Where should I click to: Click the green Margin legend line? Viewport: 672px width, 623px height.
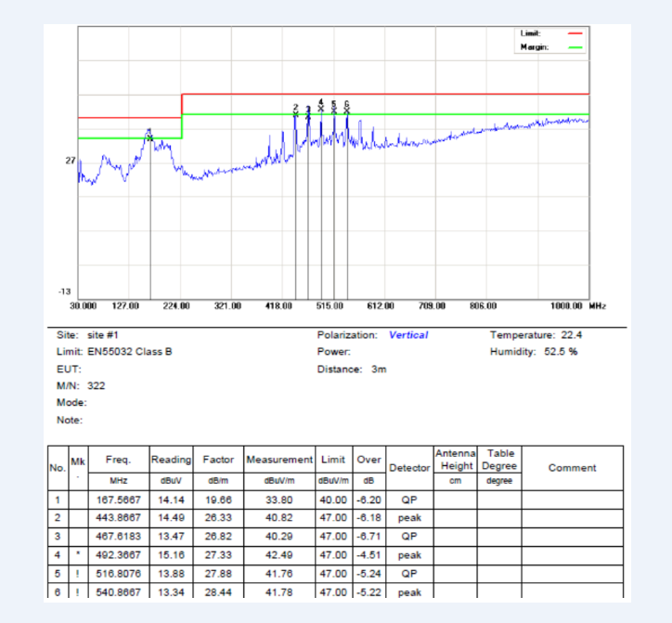click(x=575, y=45)
